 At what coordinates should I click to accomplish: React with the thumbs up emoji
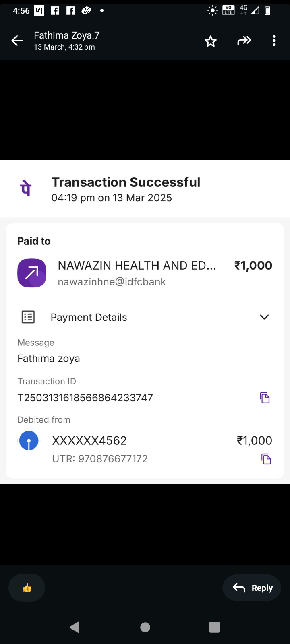(27, 588)
